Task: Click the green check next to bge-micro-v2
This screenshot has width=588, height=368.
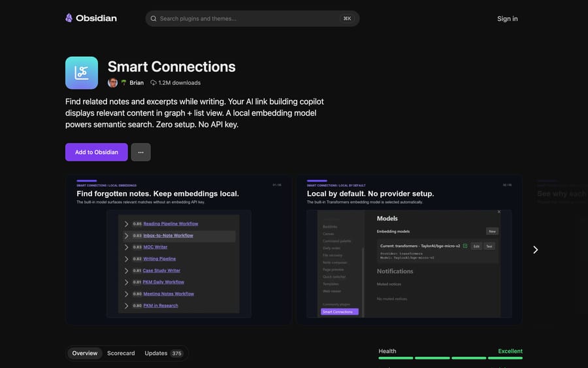Action: (x=465, y=246)
